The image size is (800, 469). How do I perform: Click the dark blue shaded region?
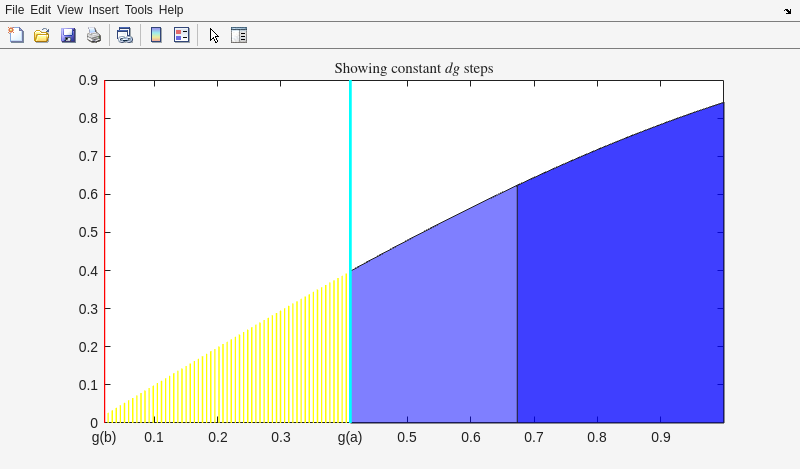[x=620, y=300]
